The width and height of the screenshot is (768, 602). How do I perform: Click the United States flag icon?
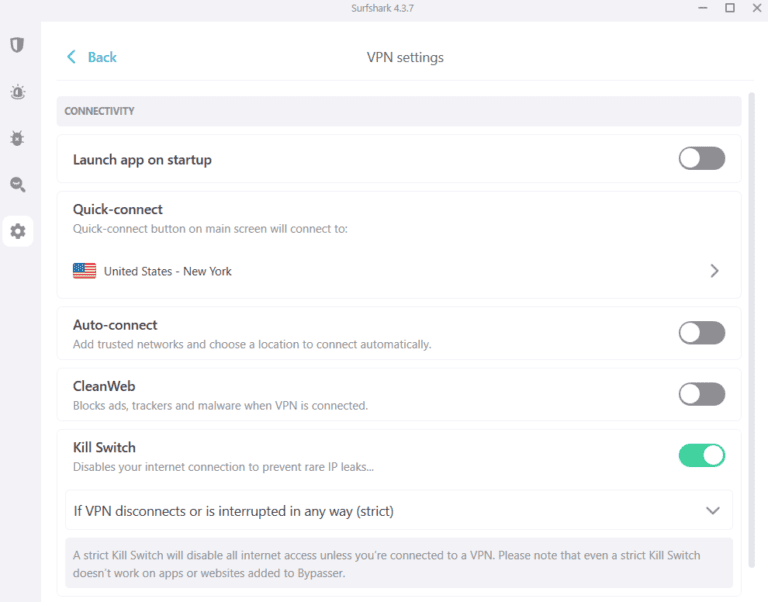click(85, 271)
